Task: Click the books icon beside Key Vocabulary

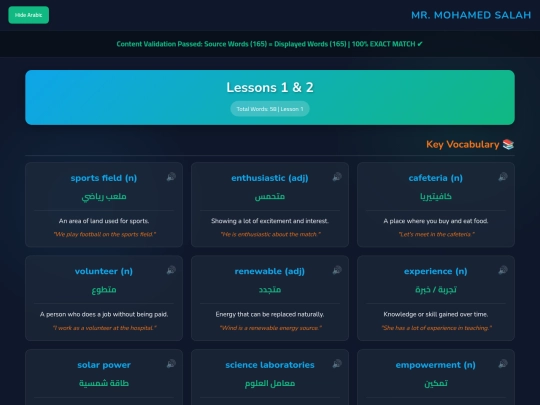Action: tap(508, 144)
